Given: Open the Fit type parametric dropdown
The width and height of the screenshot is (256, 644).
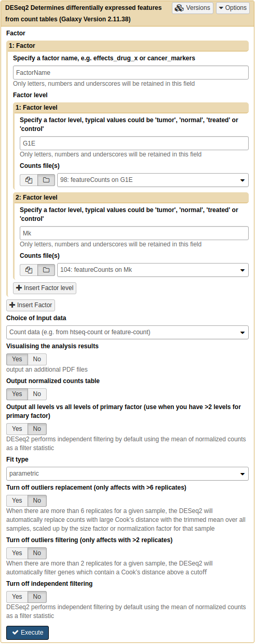Looking at the screenshot, I should [128, 474].
